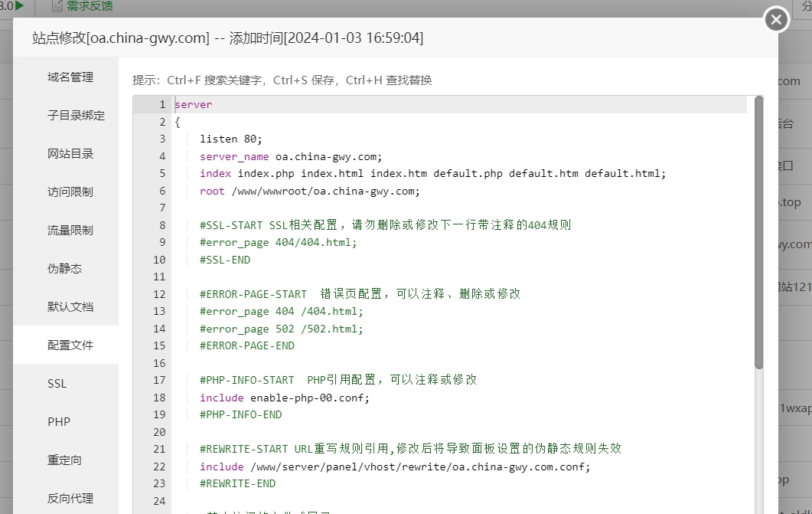Screen dimensions: 812x514
Task: Open the 需求反馈 feedback link
Action: [83, 5]
